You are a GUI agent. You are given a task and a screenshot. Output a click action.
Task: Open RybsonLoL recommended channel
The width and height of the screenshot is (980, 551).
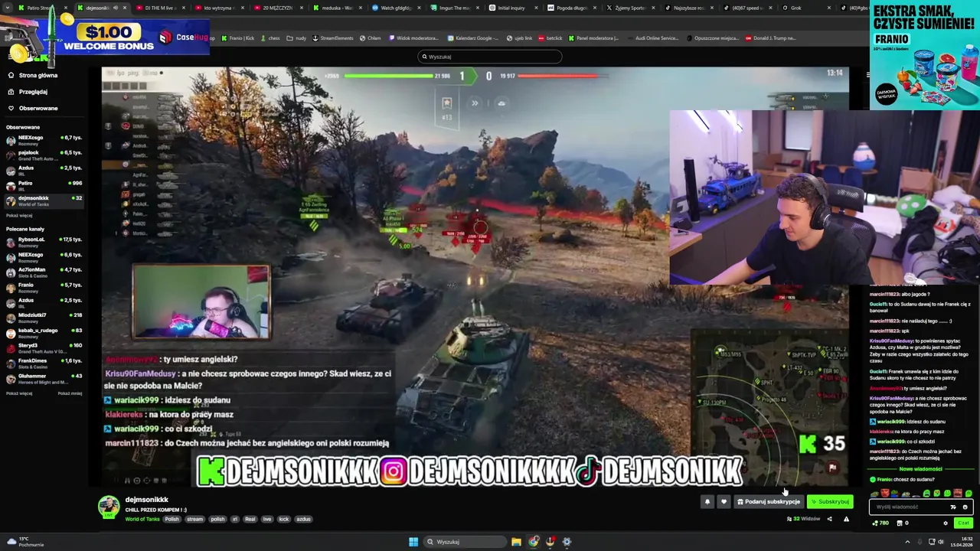point(44,242)
